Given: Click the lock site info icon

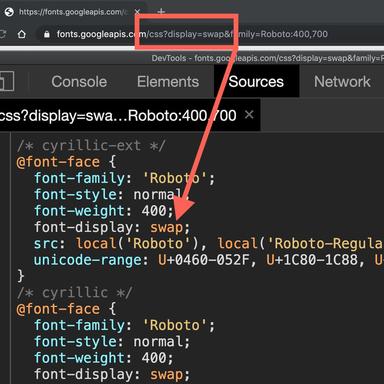Looking at the screenshot, I should [47, 34].
